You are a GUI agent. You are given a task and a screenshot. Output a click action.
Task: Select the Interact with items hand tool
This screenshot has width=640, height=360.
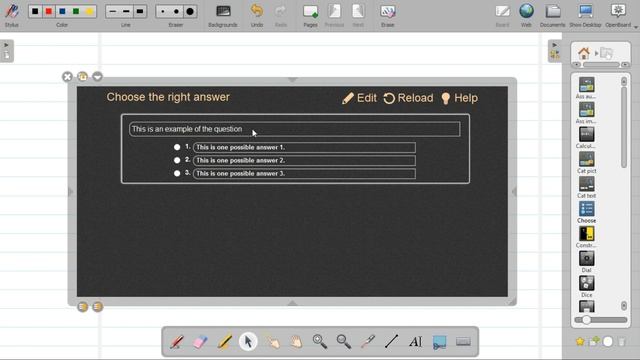(272, 341)
